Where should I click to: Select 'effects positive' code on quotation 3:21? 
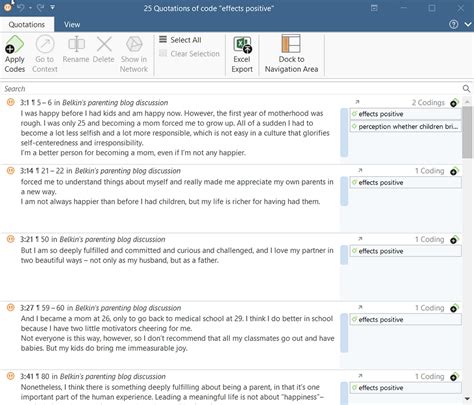[406, 251]
